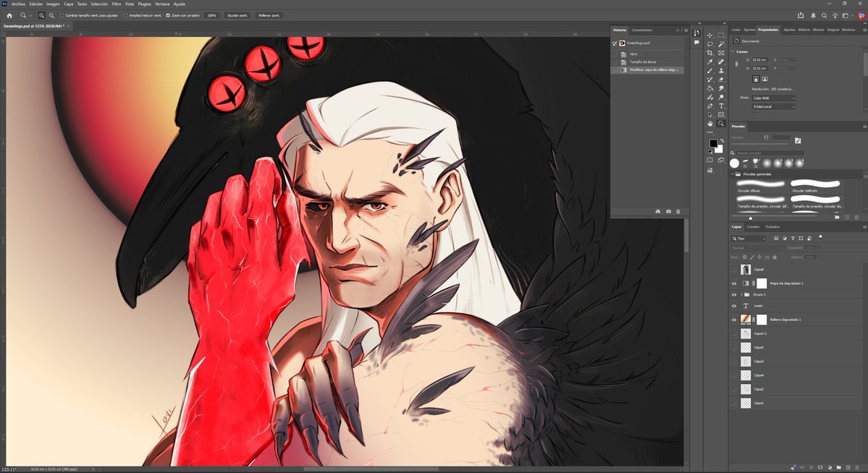This screenshot has height=473, width=868.
Task: Go to the Home screen icon
Action: 9,15
